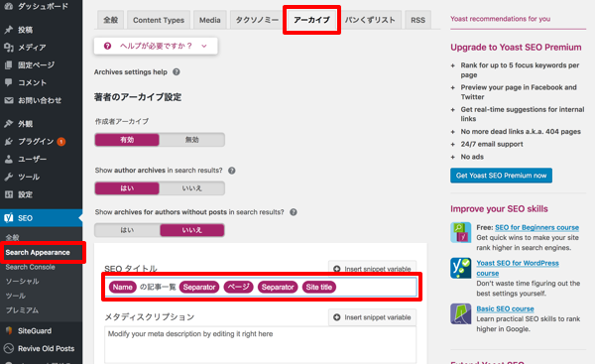The width and height of the screenshot is (595, 364).
Task: Choose いいえ for Show author archives
Action: [192, 188]
